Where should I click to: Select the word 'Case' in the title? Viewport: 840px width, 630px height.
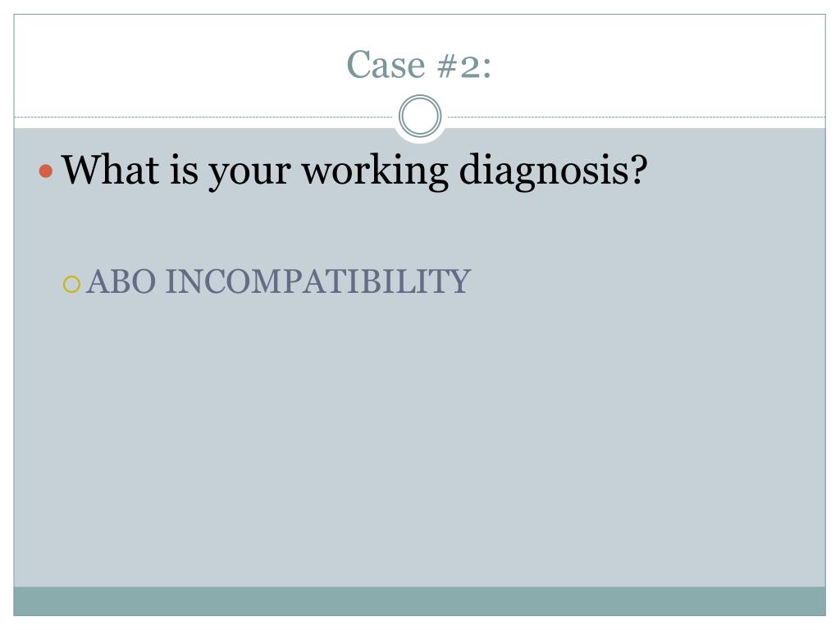[x=386, y=65]
